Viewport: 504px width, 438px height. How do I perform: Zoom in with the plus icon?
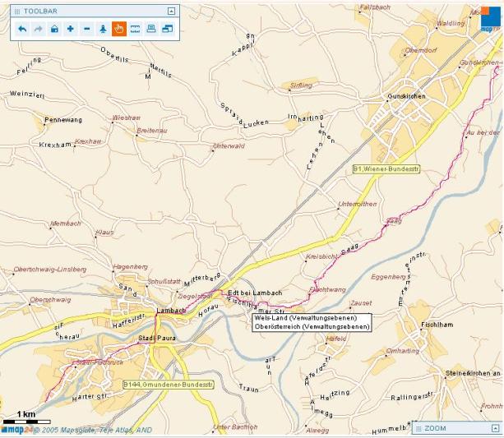point(71,29)
